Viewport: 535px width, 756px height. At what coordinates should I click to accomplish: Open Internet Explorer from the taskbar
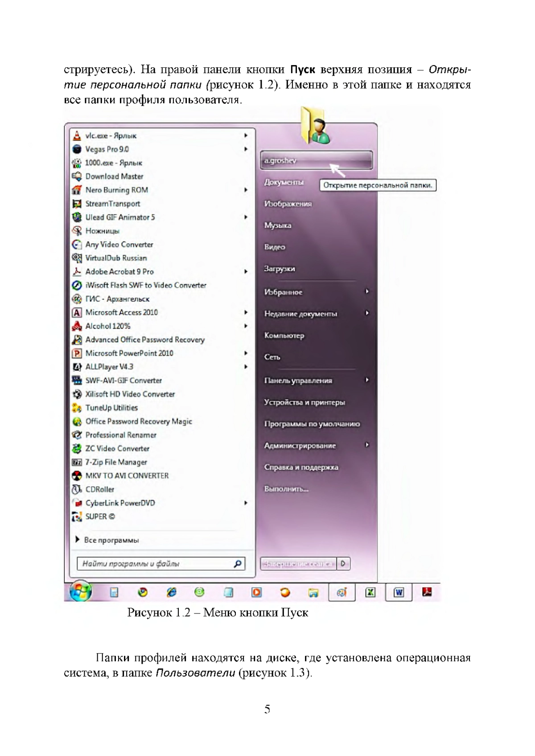click(x=172, y=592)
